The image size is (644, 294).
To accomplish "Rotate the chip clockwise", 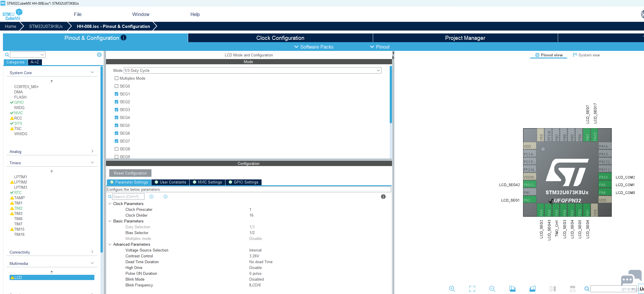I will pyautogui.click(x=512, y=288).
